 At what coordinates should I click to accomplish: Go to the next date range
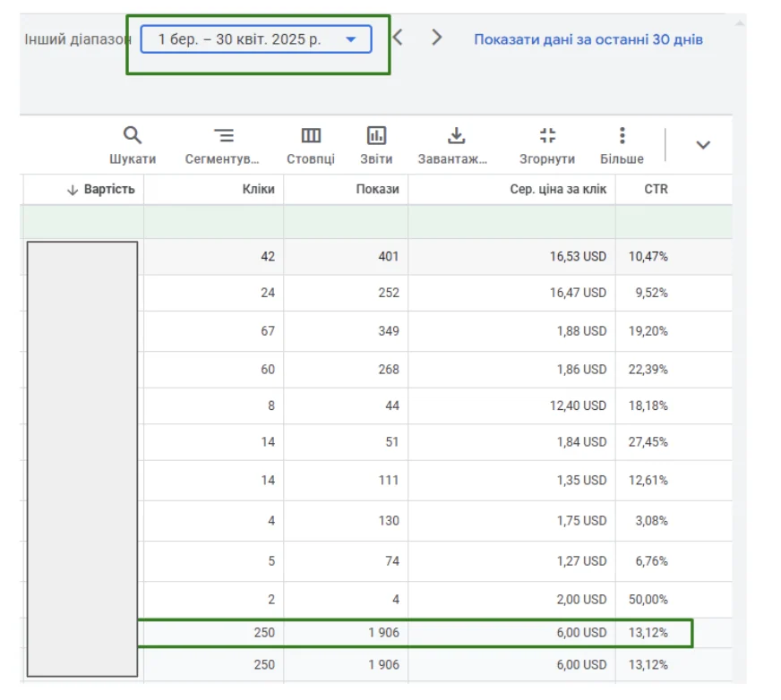point(436,38)
